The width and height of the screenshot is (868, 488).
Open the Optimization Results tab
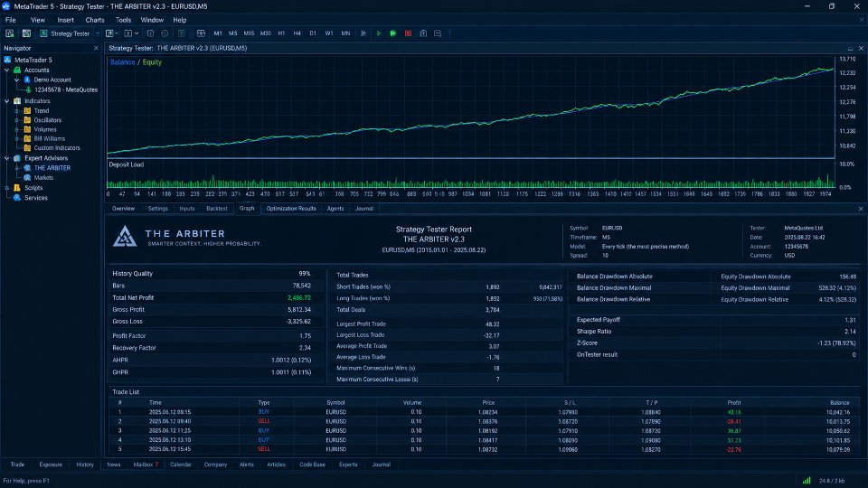(291, 209)
